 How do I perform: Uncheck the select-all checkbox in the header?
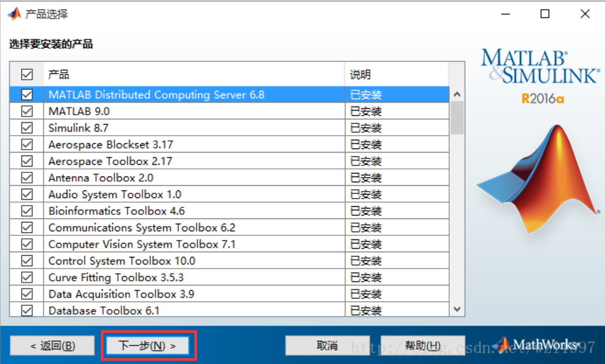point(26,74)
